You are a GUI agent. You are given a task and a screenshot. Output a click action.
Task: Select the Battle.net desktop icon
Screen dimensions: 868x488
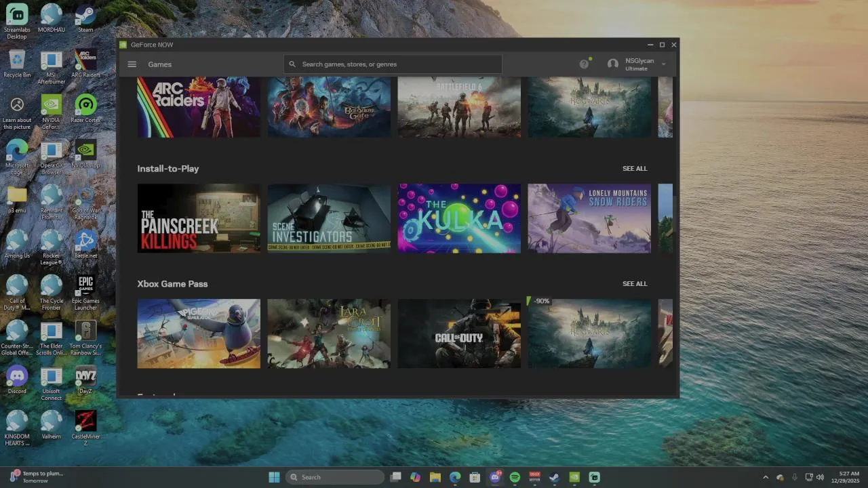point(85,245)
